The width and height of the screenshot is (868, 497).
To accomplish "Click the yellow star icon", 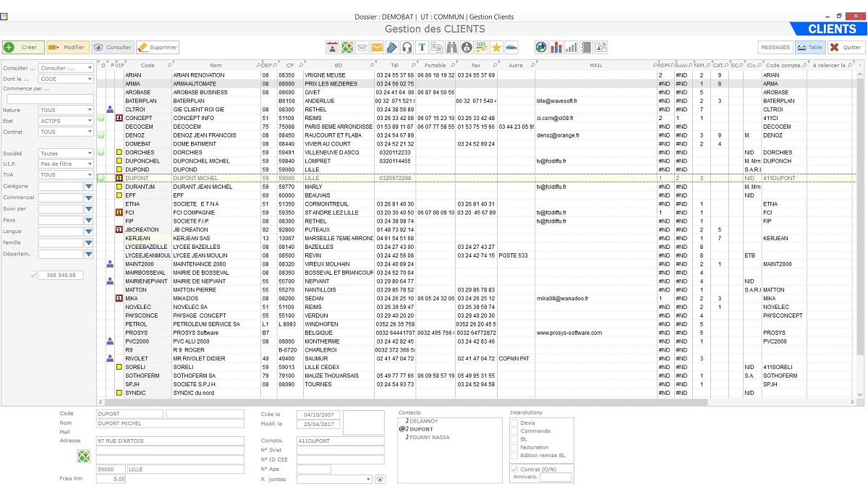I will pos(497,47).
